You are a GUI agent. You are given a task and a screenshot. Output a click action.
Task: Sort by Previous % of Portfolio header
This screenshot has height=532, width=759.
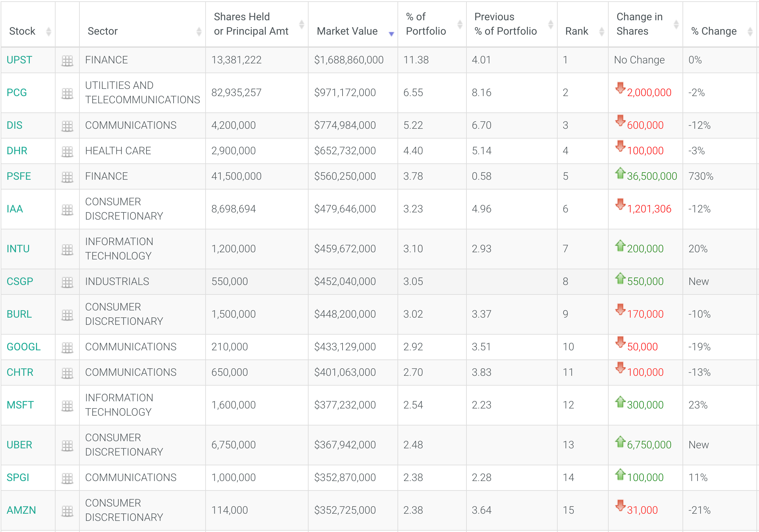[x=512, y=25]
